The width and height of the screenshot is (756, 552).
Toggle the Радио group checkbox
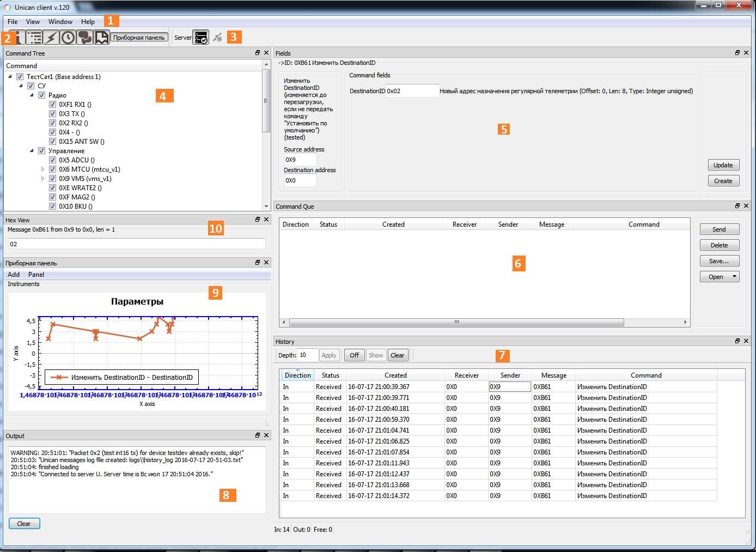coord(42,95)
